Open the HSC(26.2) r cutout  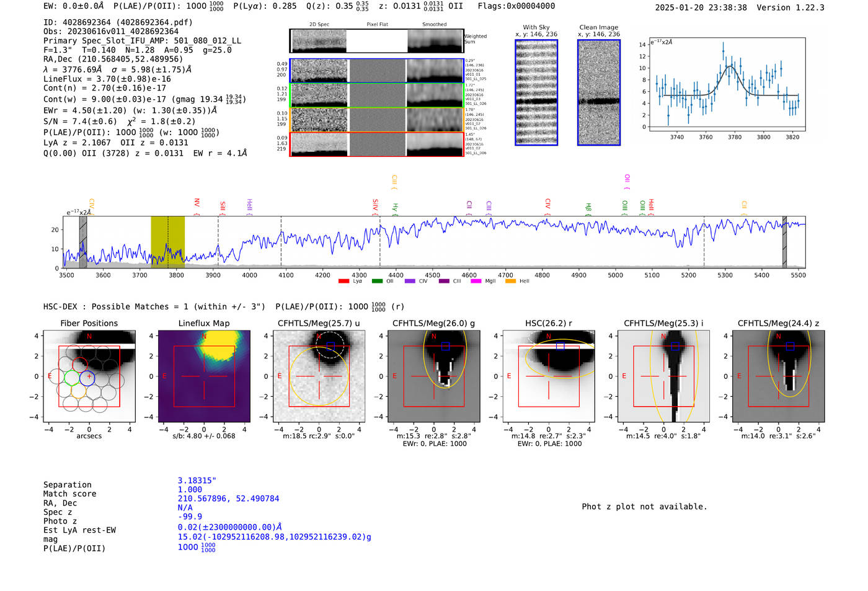[549, 376]
